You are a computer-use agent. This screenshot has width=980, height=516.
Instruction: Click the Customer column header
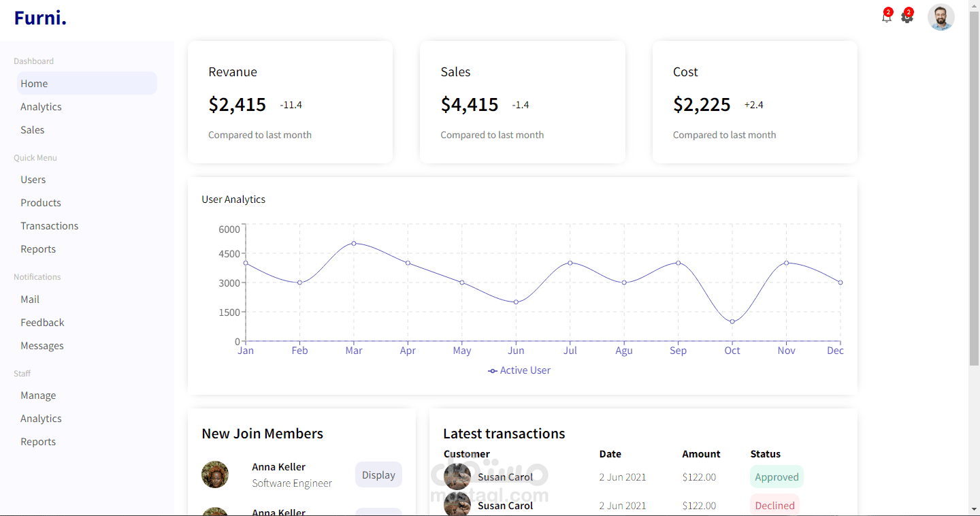tap(467, 454)
